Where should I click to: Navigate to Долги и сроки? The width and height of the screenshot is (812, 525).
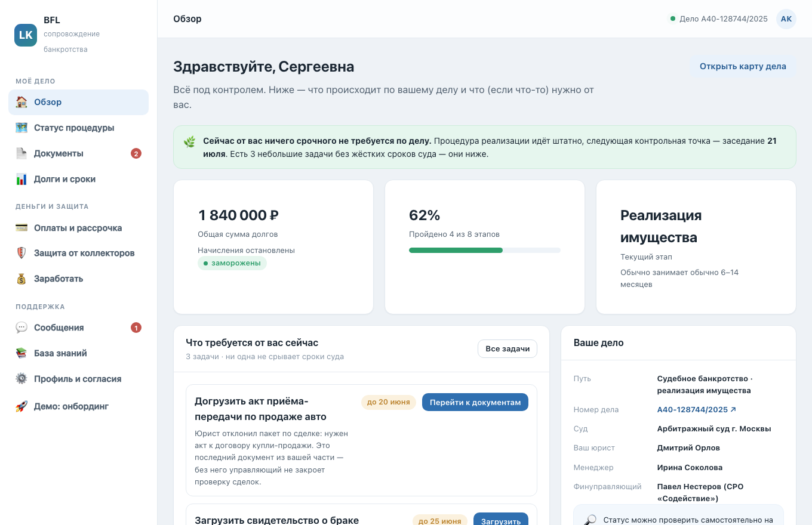pos(78,179)
